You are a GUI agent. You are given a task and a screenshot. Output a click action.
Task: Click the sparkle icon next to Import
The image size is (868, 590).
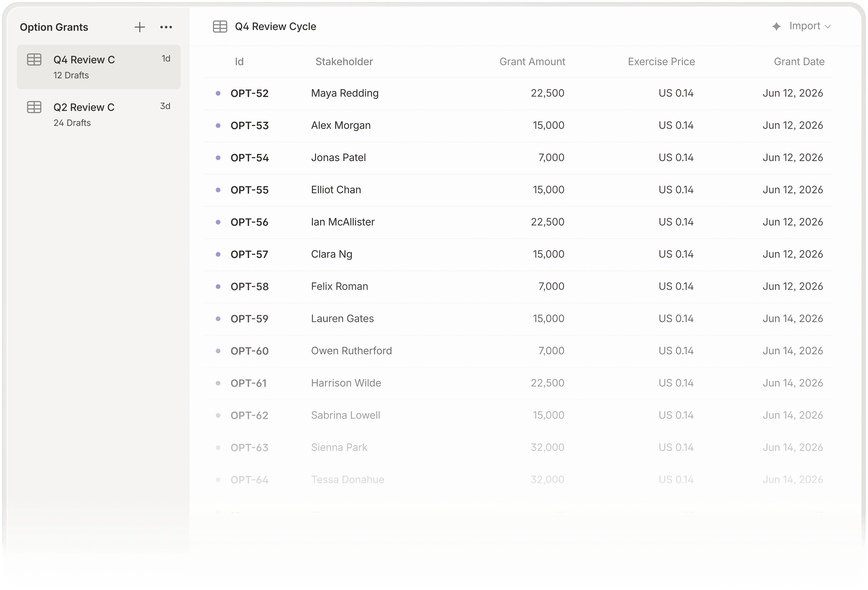coord(777,26)
